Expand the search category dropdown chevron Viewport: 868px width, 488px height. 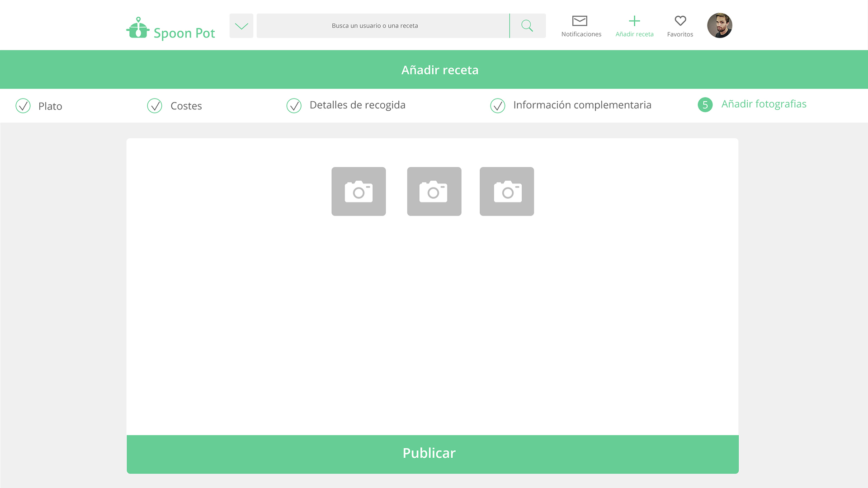[x=241, y=26]
